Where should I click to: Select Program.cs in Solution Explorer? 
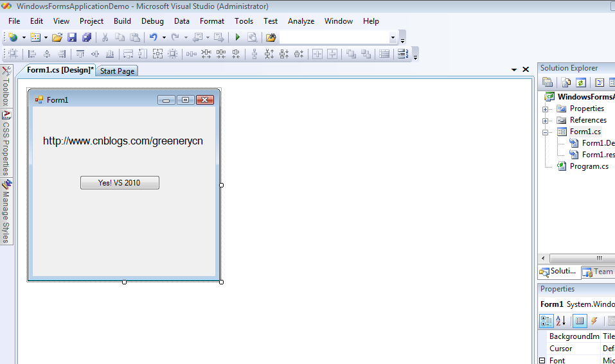pyautogui.click(x=589, y=166)
